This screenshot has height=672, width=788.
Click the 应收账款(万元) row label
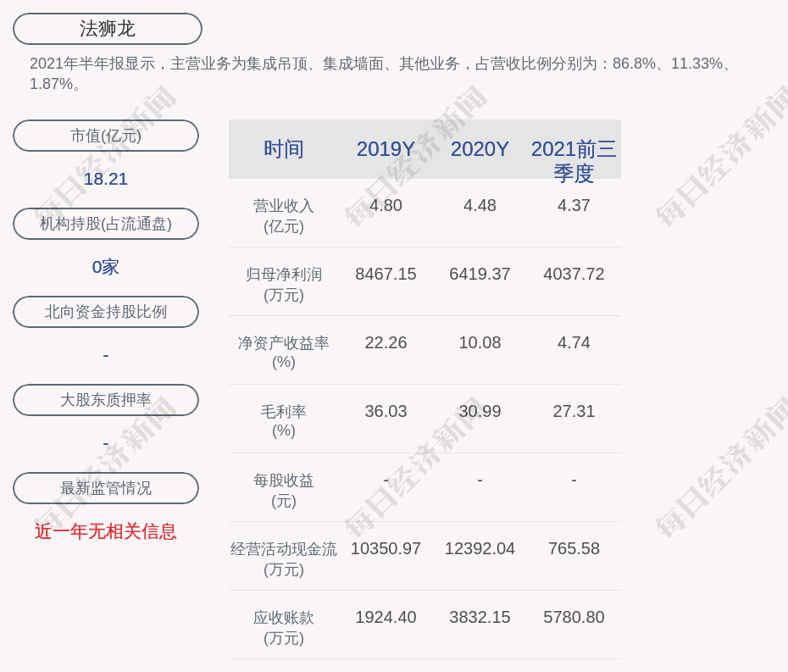click(284, 627)
